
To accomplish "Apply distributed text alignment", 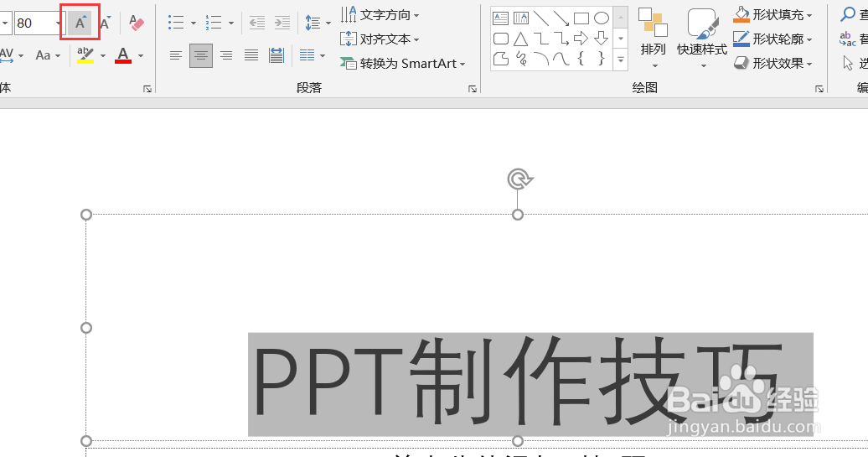I will (276, 55).
